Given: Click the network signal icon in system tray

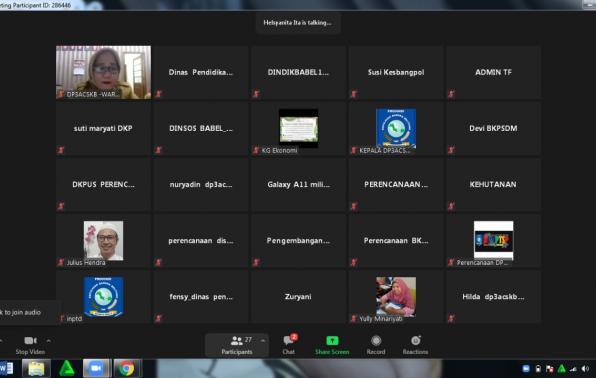Looking at the screenshot, I should click(x=573, y=368).
